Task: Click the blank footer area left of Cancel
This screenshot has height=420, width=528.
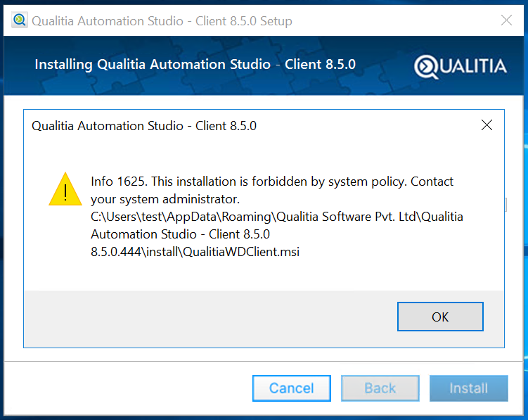Action: click(x=127, y=388)
